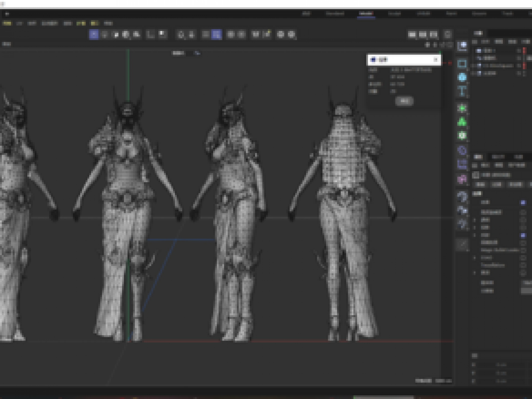532x399 pixels.
Task: Close the small info dialog with its X
Action: point(435,60)
